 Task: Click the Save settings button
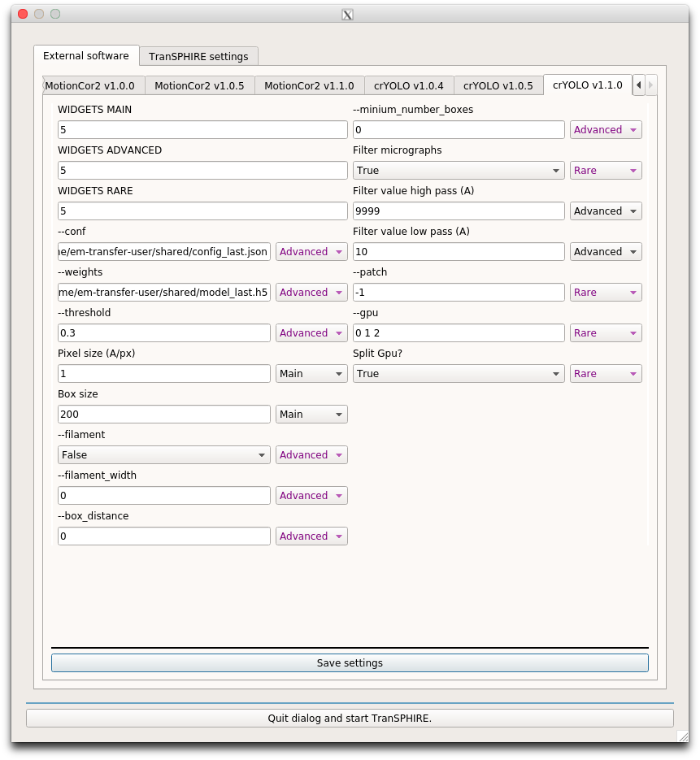pyautogui.click(x=350, y=662)
